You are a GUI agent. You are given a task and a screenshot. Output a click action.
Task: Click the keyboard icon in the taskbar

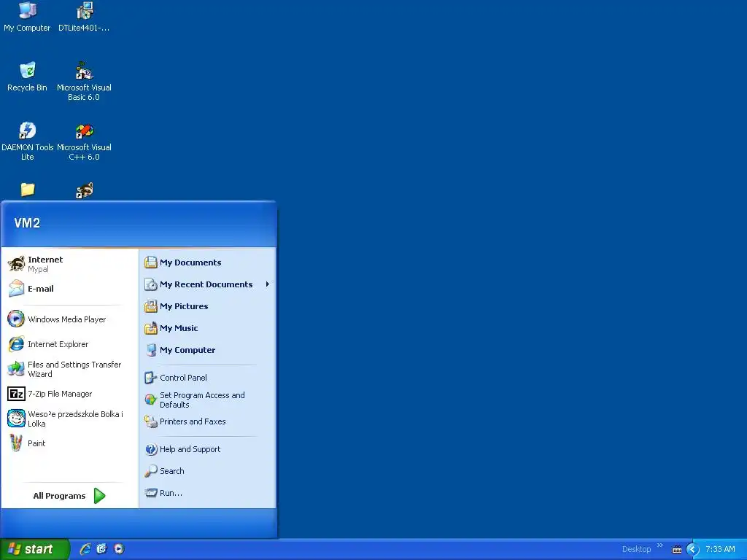[676, 550]
